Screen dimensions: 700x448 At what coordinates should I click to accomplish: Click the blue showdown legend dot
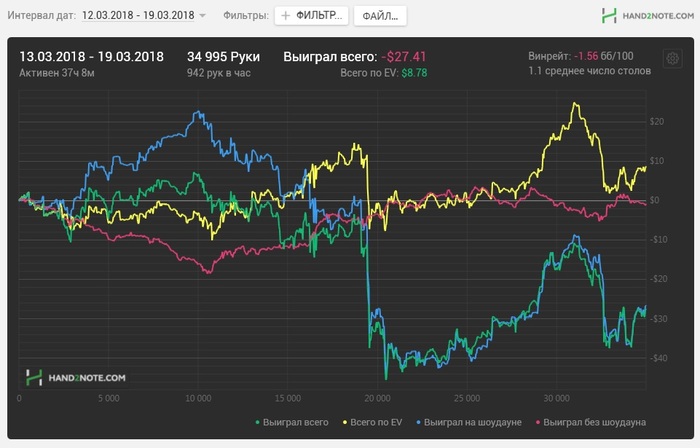tap(417, 423)
